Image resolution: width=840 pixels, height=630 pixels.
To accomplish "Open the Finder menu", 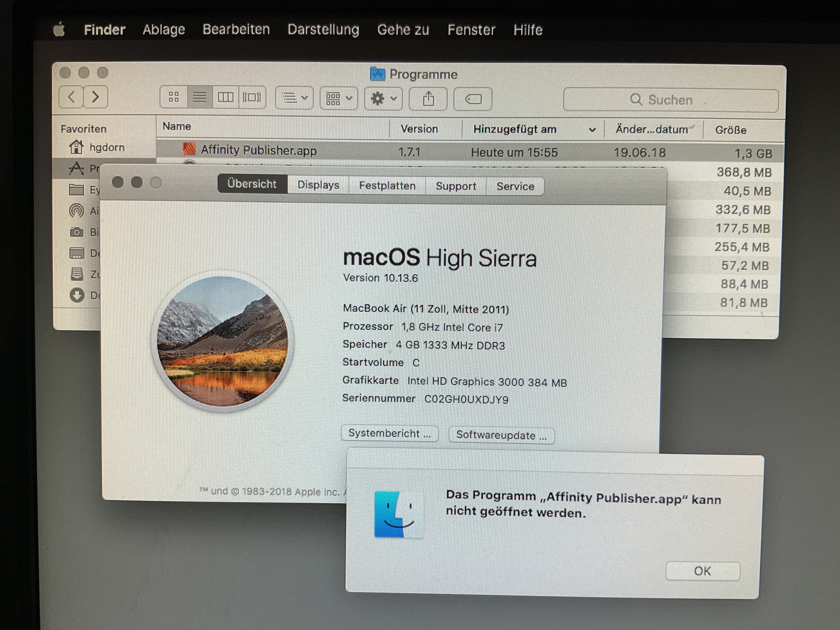I will pyautogui.click(x=104, y=30).
